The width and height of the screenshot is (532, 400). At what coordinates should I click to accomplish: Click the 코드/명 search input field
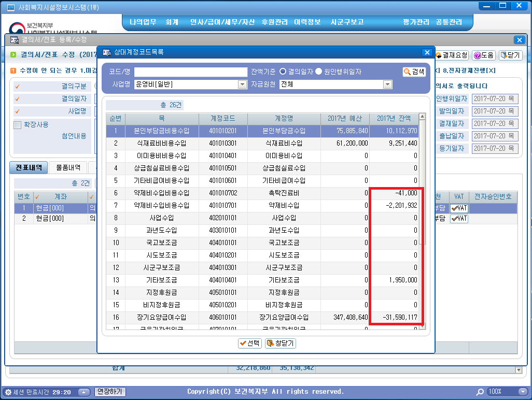point(191,72)
